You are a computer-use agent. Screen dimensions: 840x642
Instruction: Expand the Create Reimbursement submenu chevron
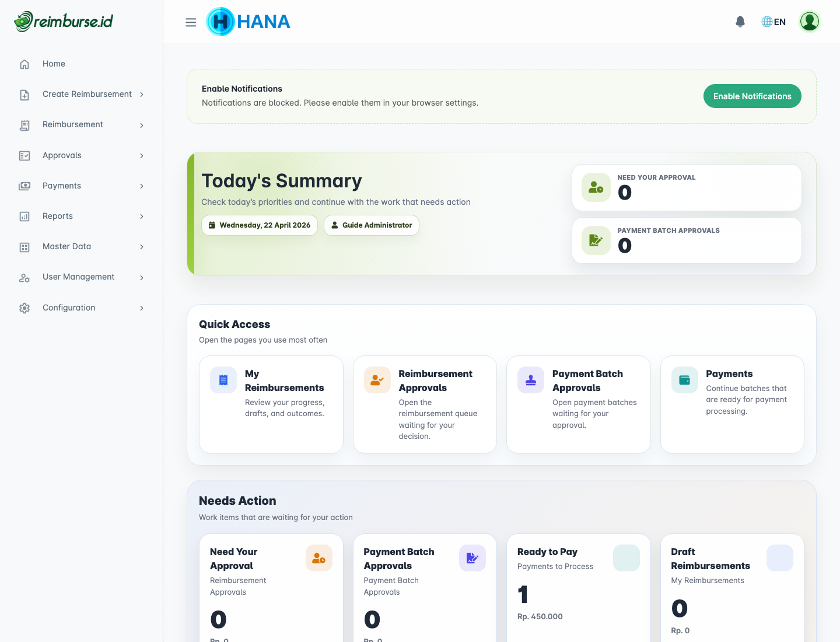[x=142, y=95]
